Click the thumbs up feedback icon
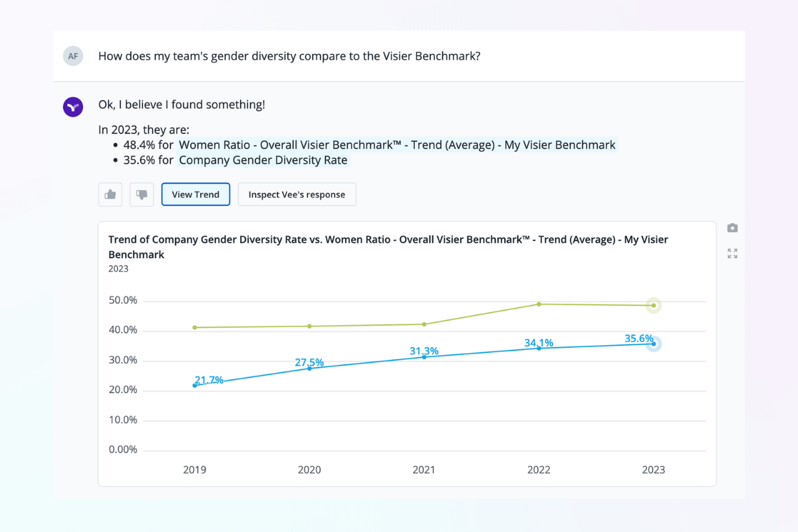The height and width of the screenshot is (532, 798). click(110, 194)
